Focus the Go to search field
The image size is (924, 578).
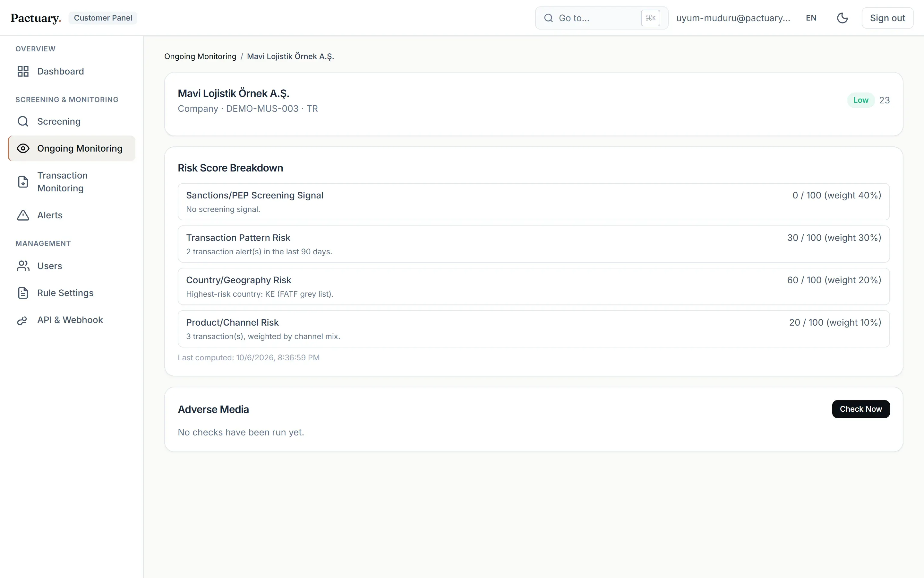[x=601, y=18]
